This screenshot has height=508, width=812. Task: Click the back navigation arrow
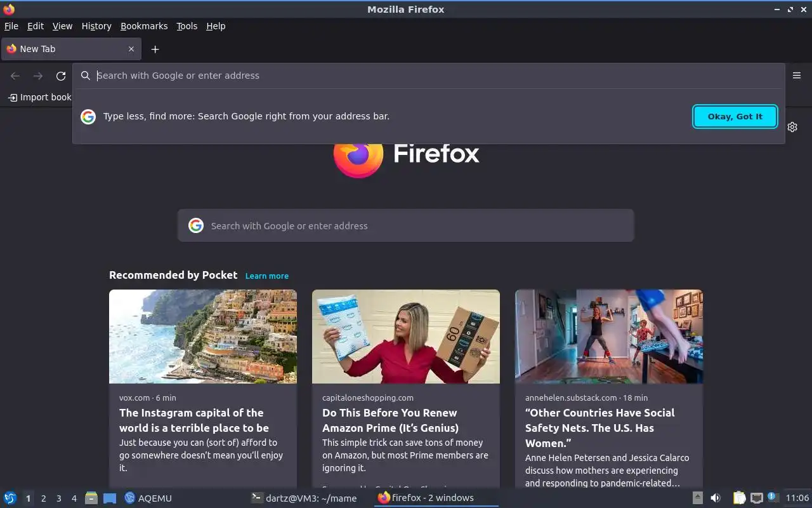pos(15,76)
